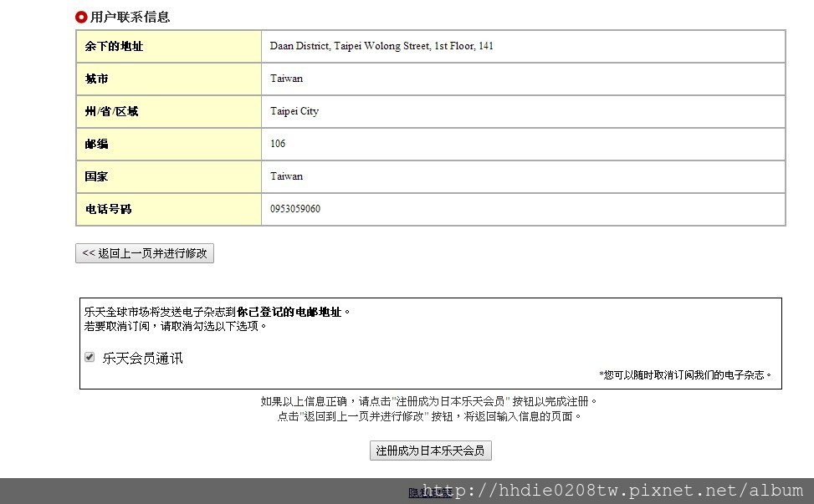
Task: Click the 国家 row label
Action: [x=97, y=177]
